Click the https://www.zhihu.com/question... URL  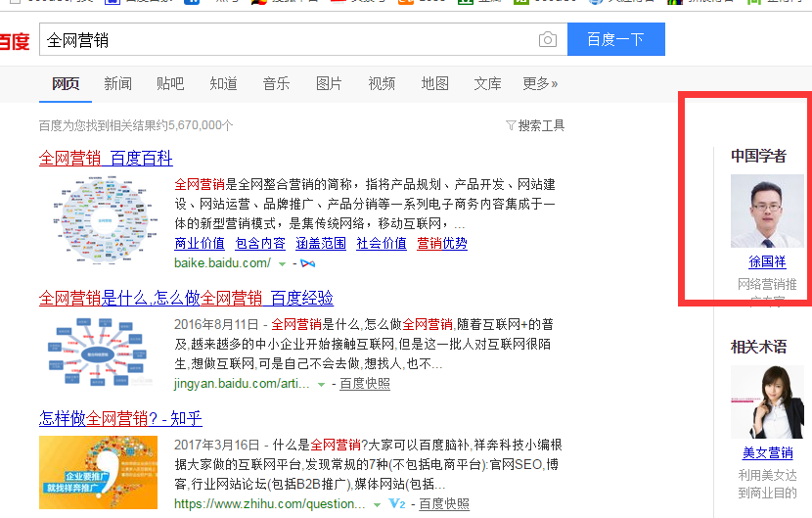269,504
